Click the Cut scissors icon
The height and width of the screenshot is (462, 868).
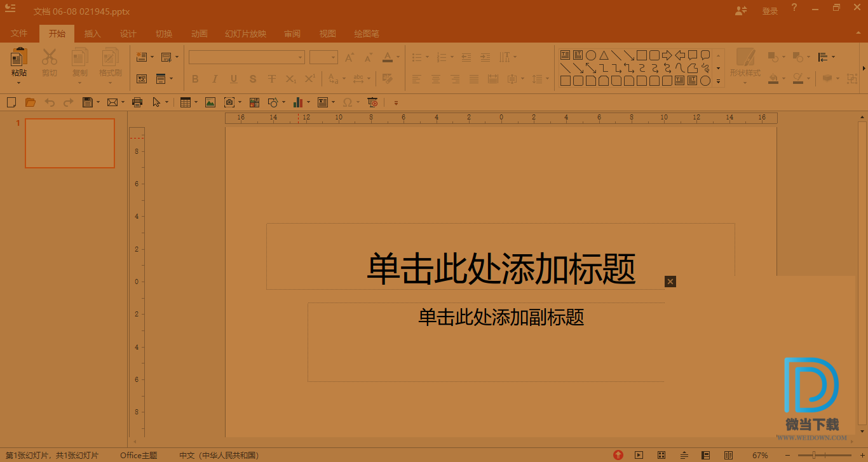50,57
